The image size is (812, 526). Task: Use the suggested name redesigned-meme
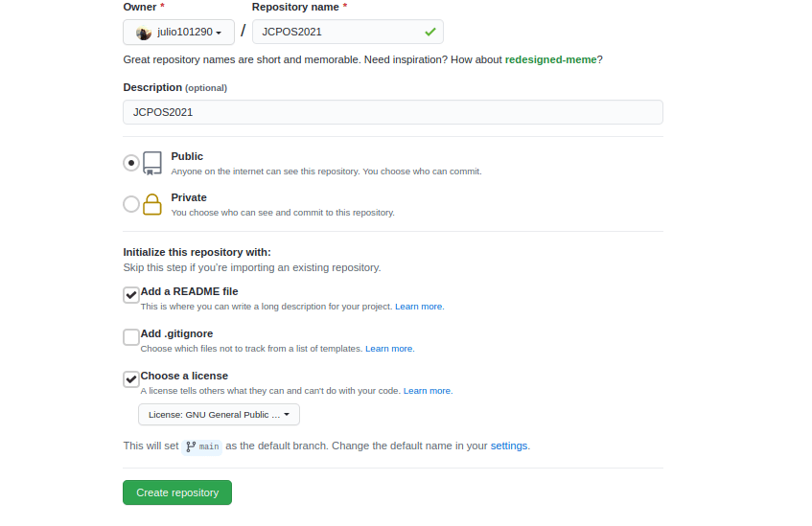coord(550,59)
